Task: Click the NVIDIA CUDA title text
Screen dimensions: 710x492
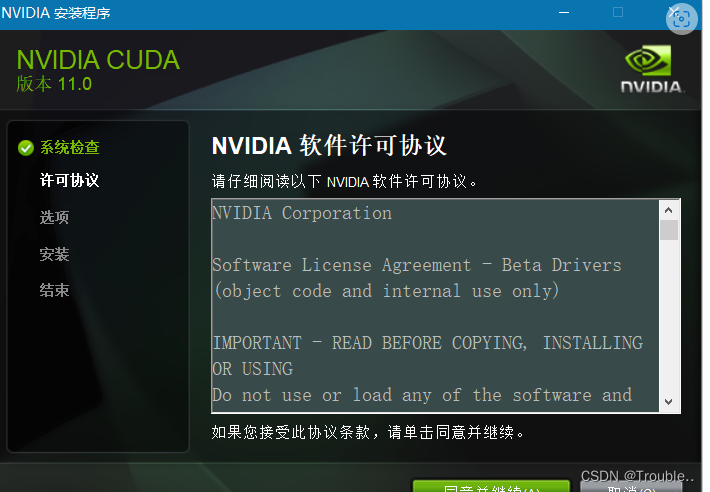Action: (98, 60)
